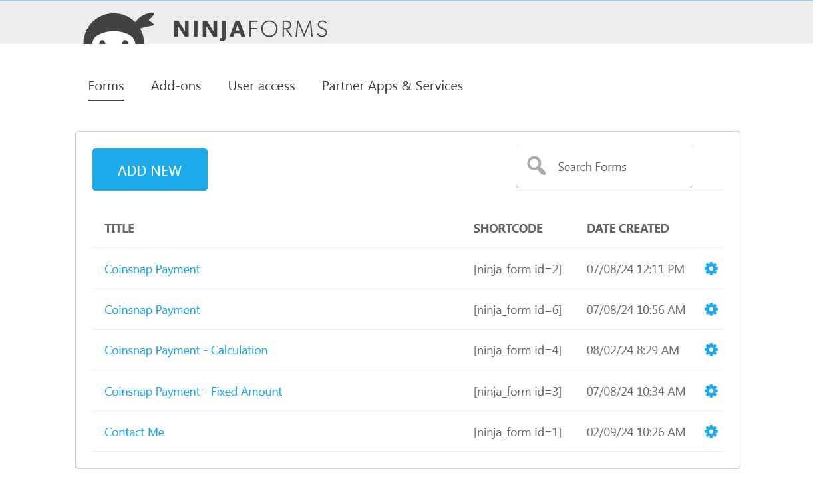This screenshot has width=813, height=504.
Task: Switch to the Add-ons tab
Action: [176, 86]
